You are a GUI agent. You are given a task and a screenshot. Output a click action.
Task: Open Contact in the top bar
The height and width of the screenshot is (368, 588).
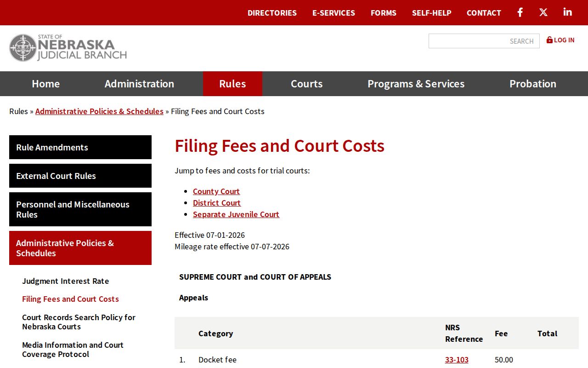coord(484,13)
